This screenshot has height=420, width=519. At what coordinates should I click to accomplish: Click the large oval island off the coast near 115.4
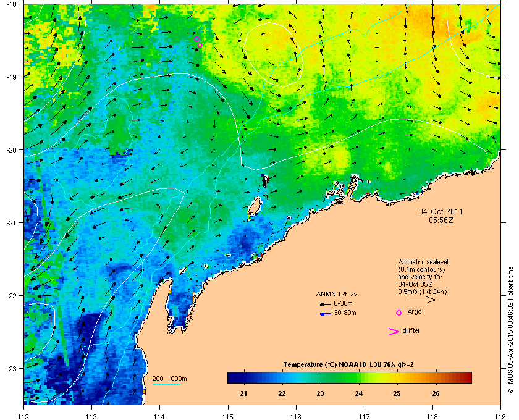point(255,206)
